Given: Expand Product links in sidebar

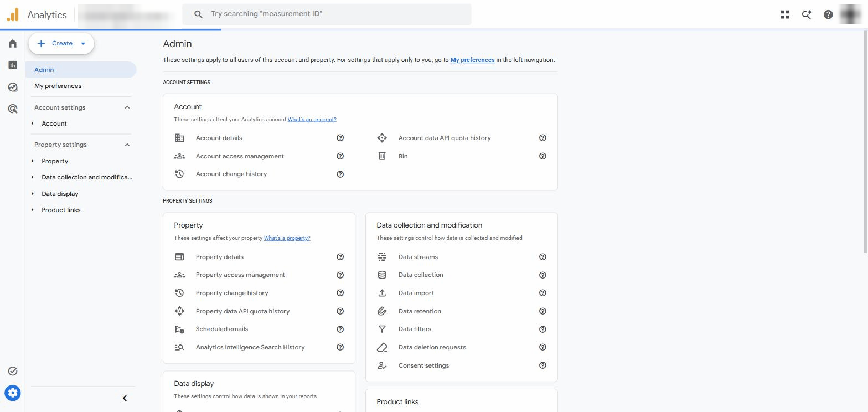Looking at the screenshot, I should [33, 210].
